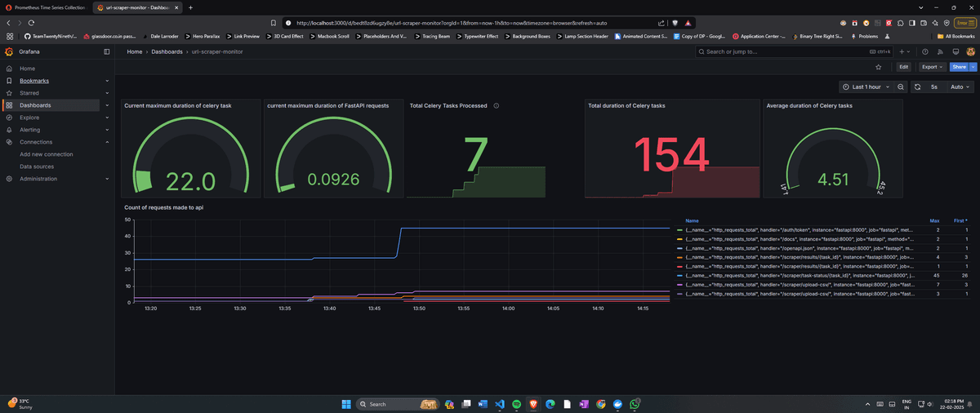Image resolution: width=980 pixels, height=413 pixels.
Task: Click Average duration of Celery tasks panel title
Action: pos(809,105)
